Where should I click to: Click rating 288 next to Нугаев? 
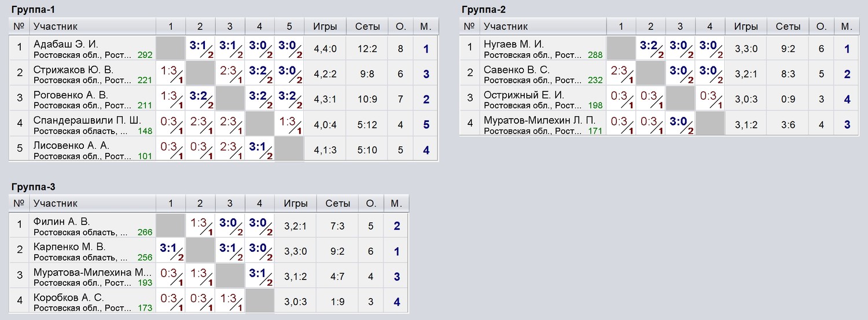click(595, 55)
